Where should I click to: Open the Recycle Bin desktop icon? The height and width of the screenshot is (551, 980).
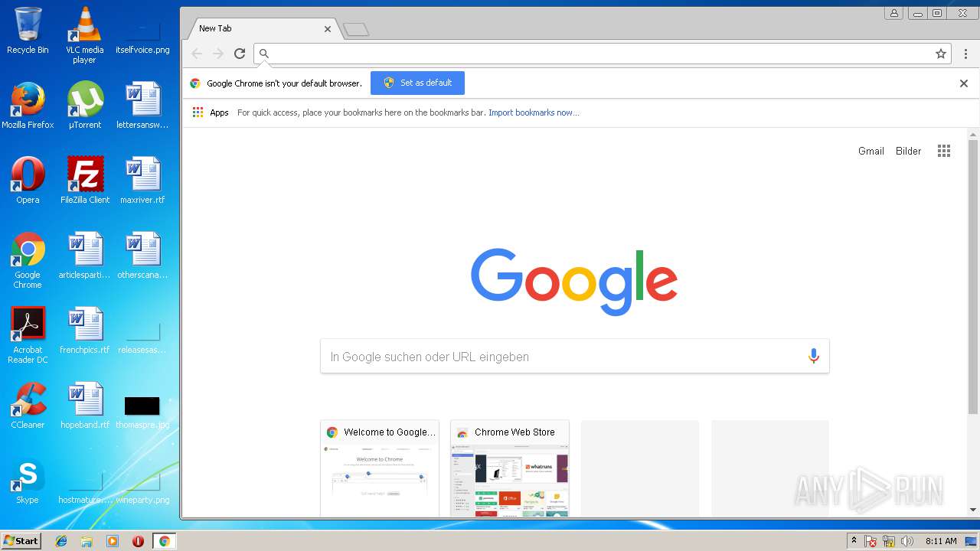point(28,31)
